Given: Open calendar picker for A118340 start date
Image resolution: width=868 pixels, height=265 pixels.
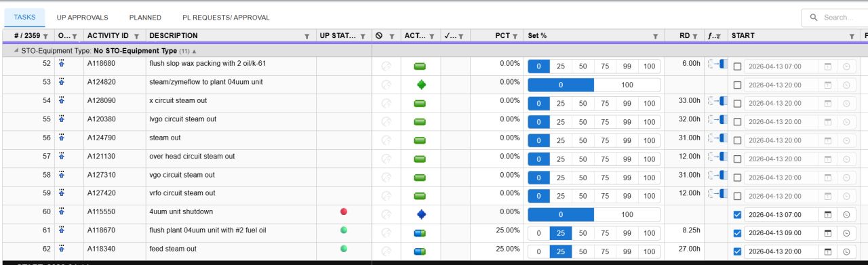Looking at the screenshot, I should coord(827,251).
